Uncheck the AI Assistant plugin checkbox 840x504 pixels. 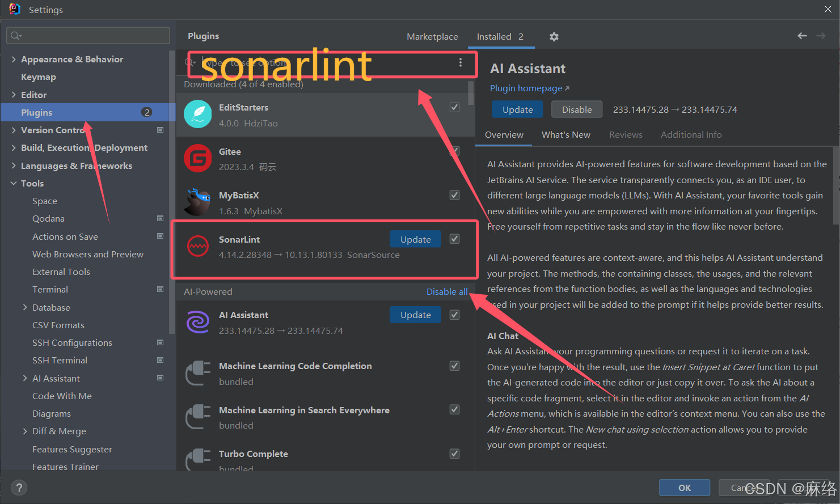tap(454, 315)
